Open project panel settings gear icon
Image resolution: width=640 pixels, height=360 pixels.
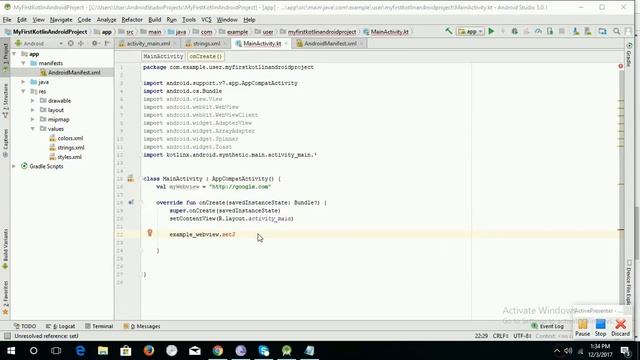click(95, 43)
